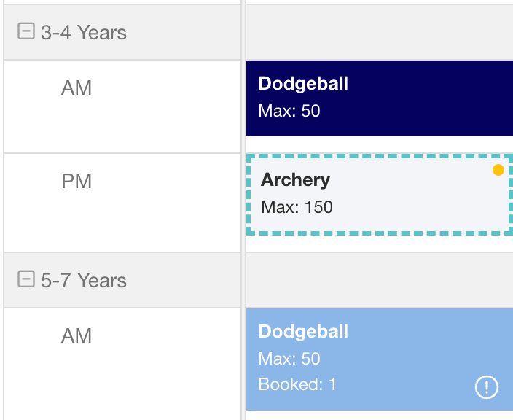Viewport: 513px width, 420px height.
Task: Click the warning exclamation icon on Dodgeball
Action: pos(487,387)
